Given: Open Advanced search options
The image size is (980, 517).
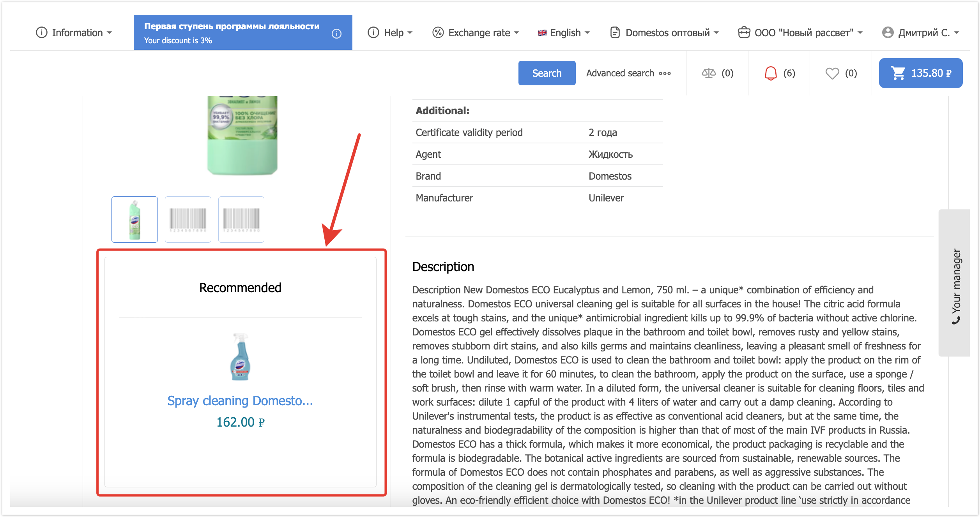Looking at the screenshot, I should pyautogui.click(x=628, y=73).
